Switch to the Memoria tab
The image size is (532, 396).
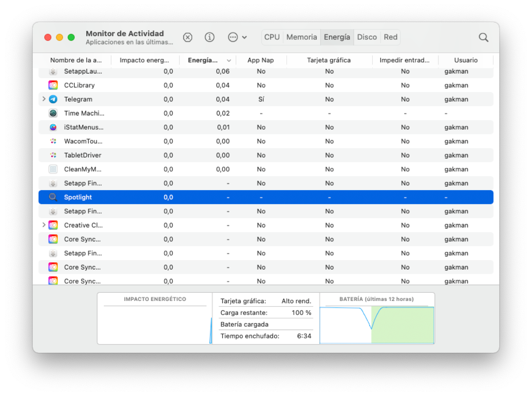pos(301,37)
